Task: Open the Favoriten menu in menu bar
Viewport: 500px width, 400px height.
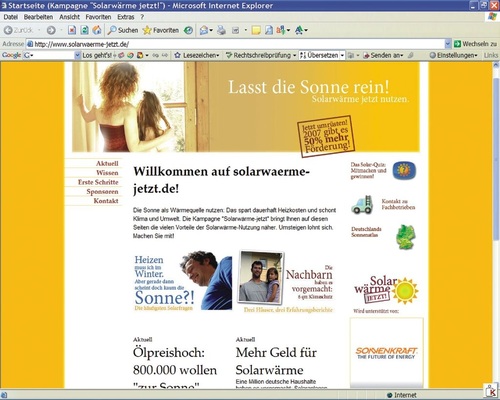Action: [x=98, y=17]
